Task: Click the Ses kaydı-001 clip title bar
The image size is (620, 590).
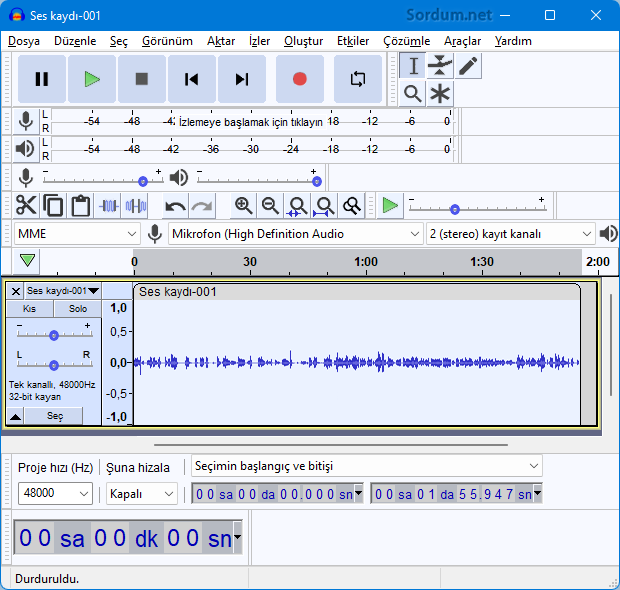Action: coord(357,292)
